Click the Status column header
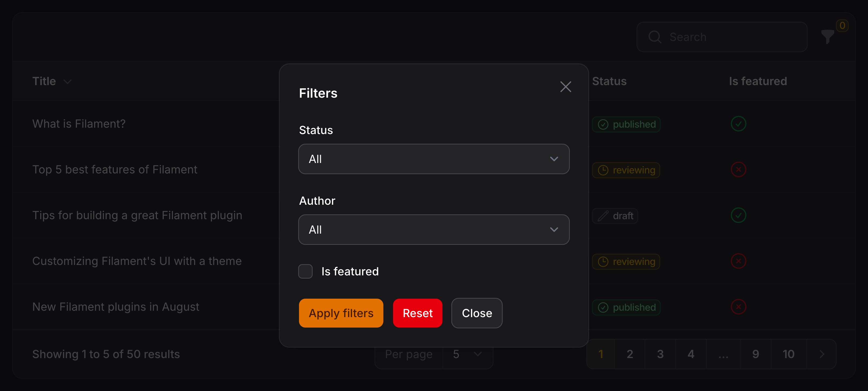The width and height of the screenshot is (868, 391). (609, 81)
